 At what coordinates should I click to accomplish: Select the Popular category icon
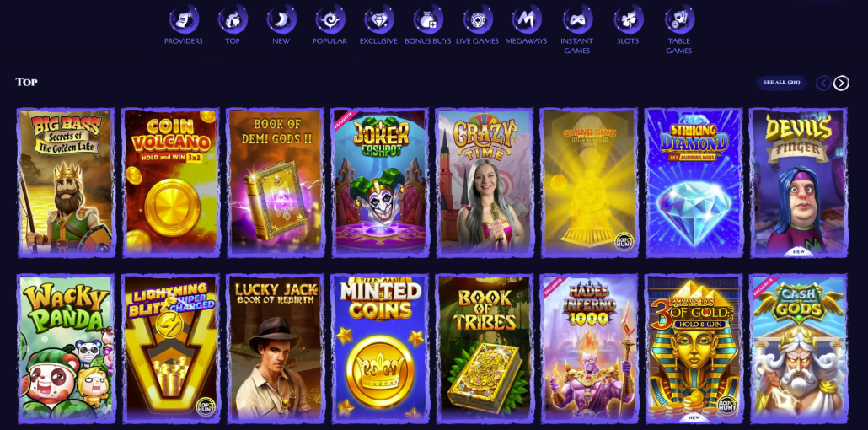[330, 19]
